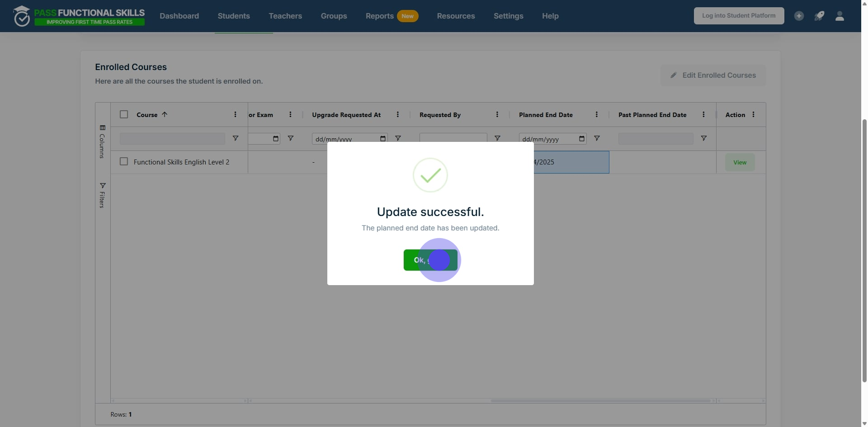Screen dimensions: 868x427
Task: Click filter icon for Planned End Date
Action: [597, 138]
